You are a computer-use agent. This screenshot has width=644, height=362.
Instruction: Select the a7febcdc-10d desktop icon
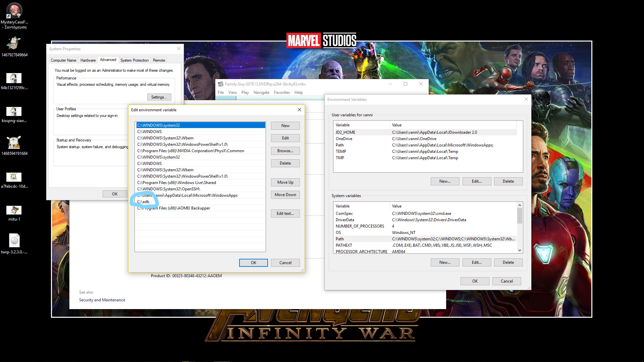14,177
